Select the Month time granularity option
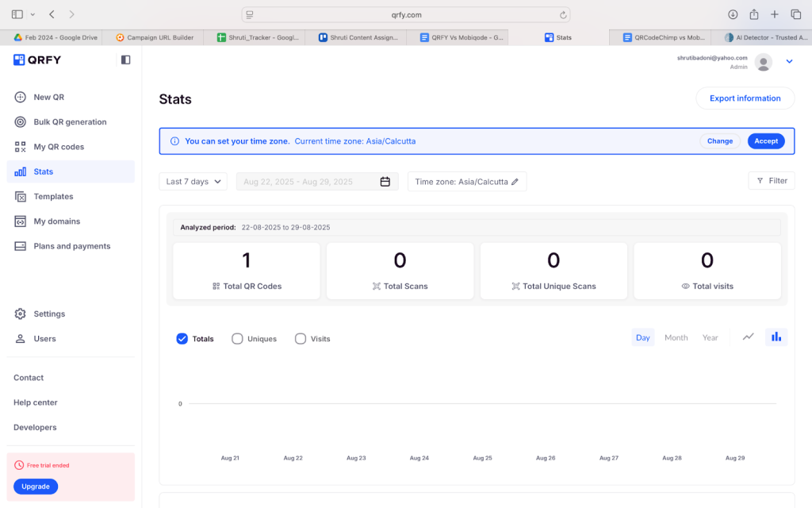The width and height of the screenshot is (812, 508). tap(676, 337)
